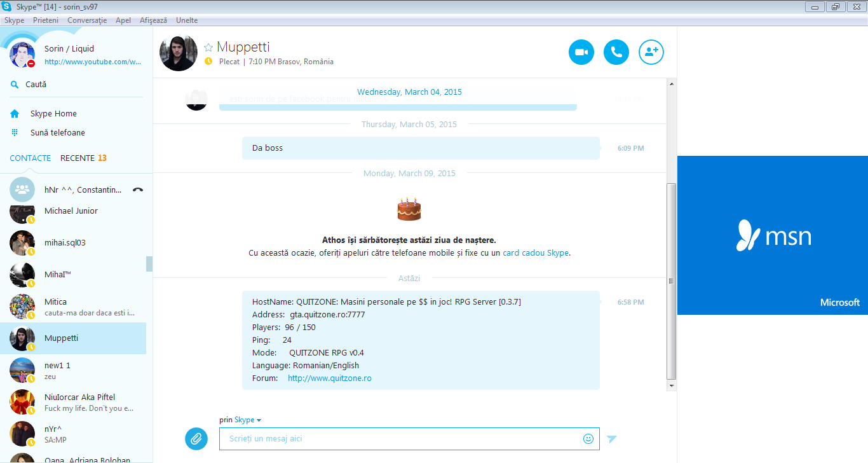The height and width of the screenshot is (463, 868).
Task: Click the MSN Microsoft advertisement banner
Action: coord(772,235)
